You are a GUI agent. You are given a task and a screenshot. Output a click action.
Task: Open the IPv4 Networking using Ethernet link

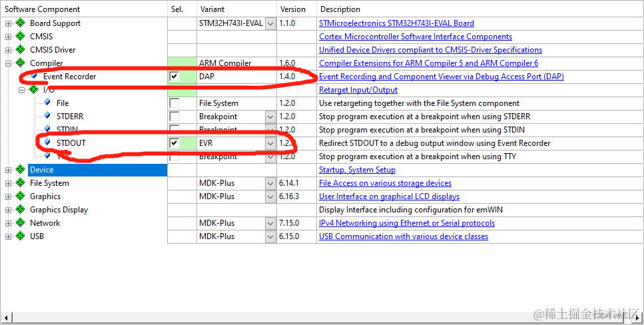click(407, 223)
